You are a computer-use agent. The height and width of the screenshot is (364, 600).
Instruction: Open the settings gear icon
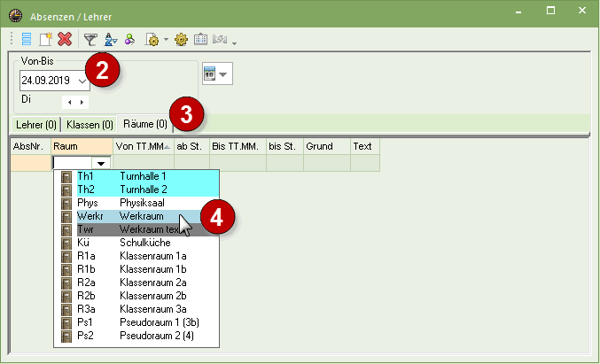(181, 39)
